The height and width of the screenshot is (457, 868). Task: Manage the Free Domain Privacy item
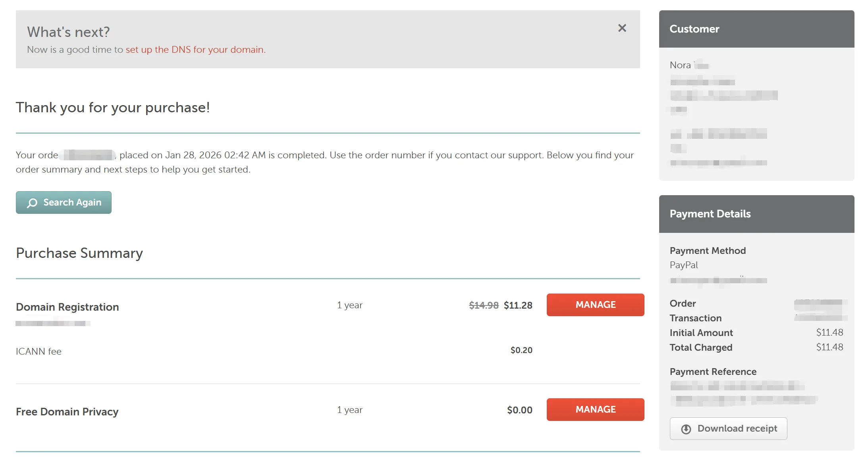(595, 409)
